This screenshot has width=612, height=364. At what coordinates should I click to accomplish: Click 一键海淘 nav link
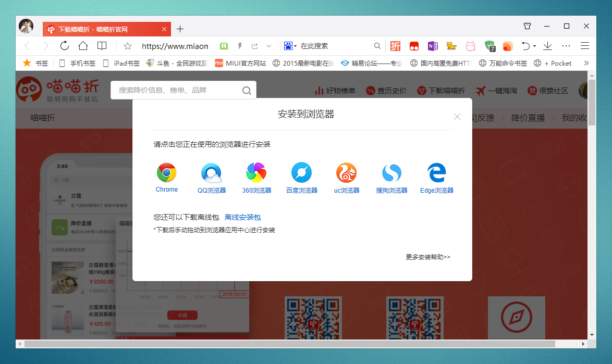click(x=496, y=91)
